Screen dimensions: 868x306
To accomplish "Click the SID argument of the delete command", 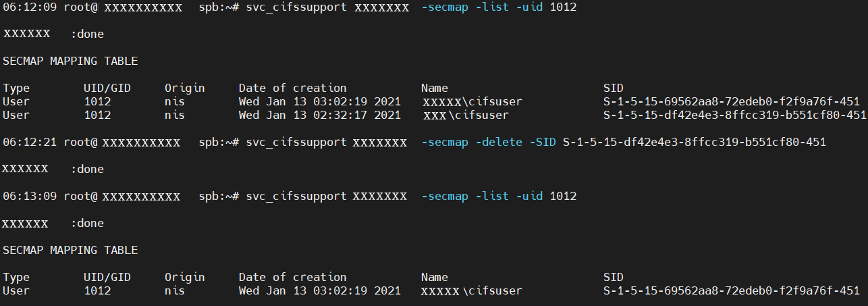I will 694,142.
